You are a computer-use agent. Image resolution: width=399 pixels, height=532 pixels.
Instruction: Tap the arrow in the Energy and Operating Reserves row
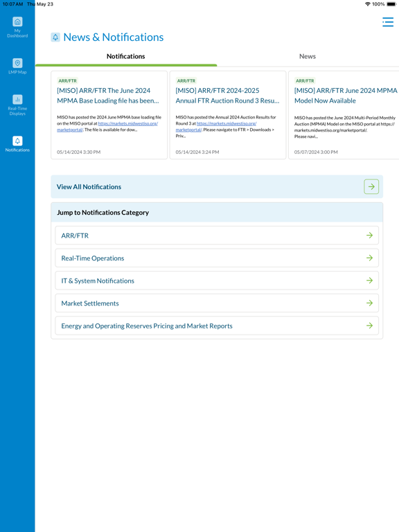click(x=369, y=326)
